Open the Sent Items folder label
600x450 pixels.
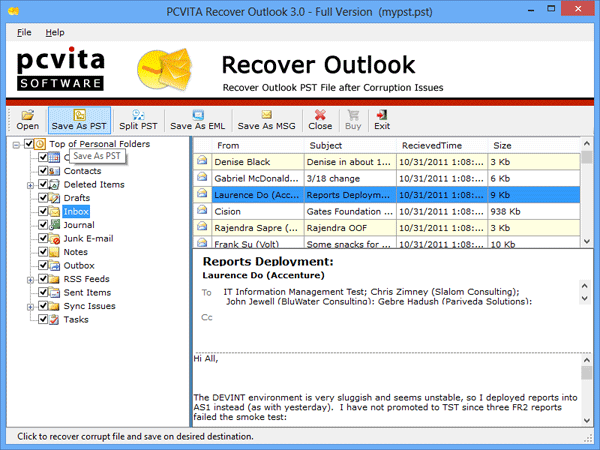coord(87,292)
